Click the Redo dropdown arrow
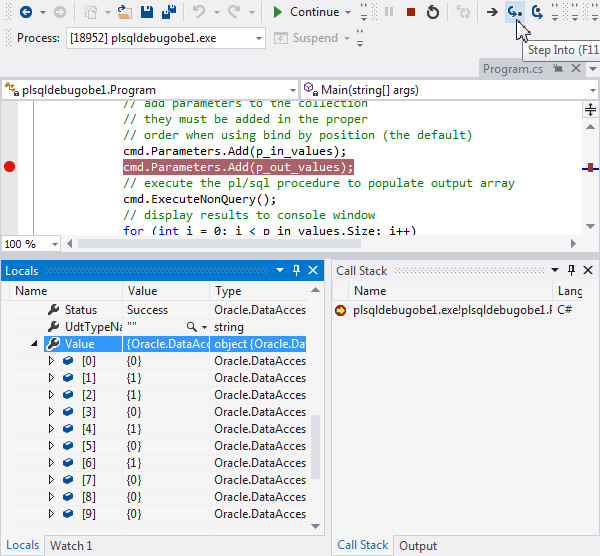This screenshot has width=600, height=556. (x=252, y=12)
